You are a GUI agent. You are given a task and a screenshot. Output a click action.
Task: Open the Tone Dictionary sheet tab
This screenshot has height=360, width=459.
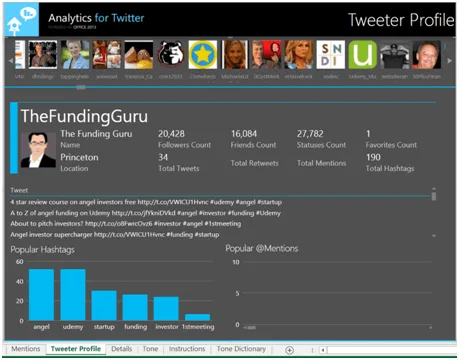click(x=241, y=349)
